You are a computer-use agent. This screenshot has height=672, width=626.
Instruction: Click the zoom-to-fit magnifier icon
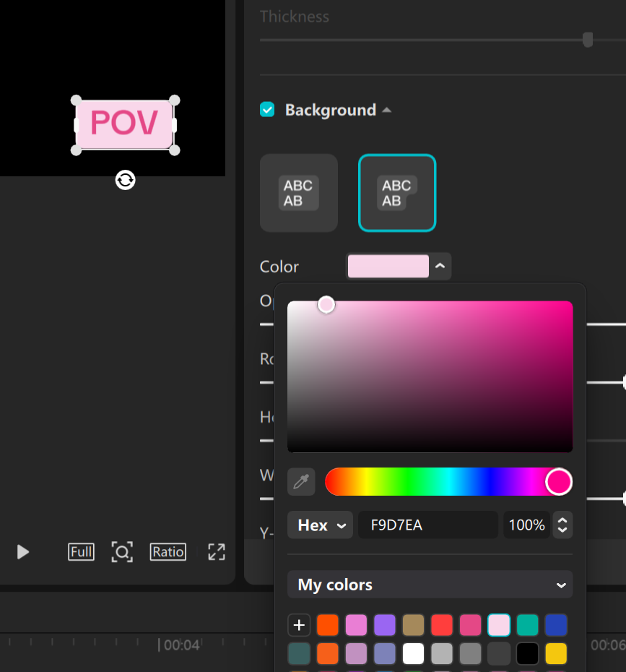(122, 551)
